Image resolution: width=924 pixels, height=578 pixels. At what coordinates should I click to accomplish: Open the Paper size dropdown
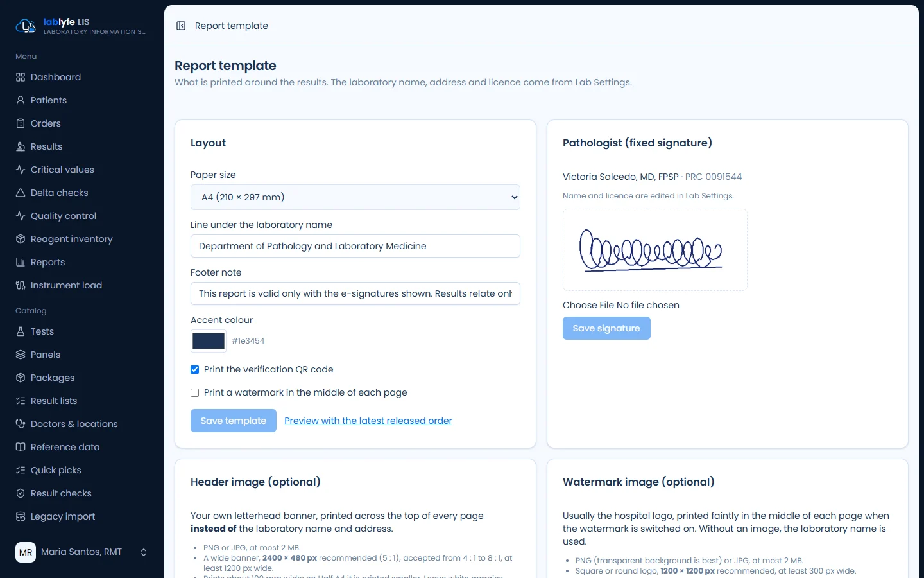coord(355,197)
